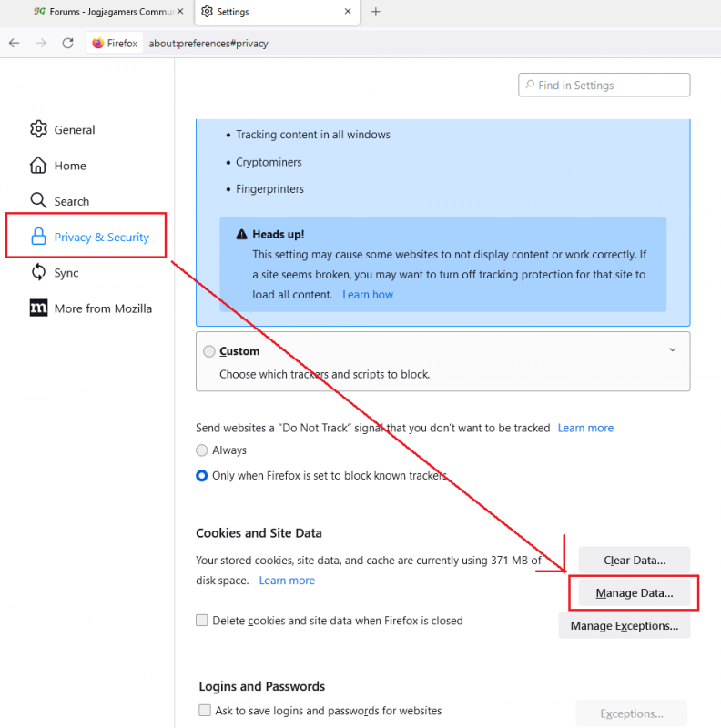Viewport: 721px width, 728px height.
Task: Select Always send Do Not Track
Action: (x=201, y=450)
